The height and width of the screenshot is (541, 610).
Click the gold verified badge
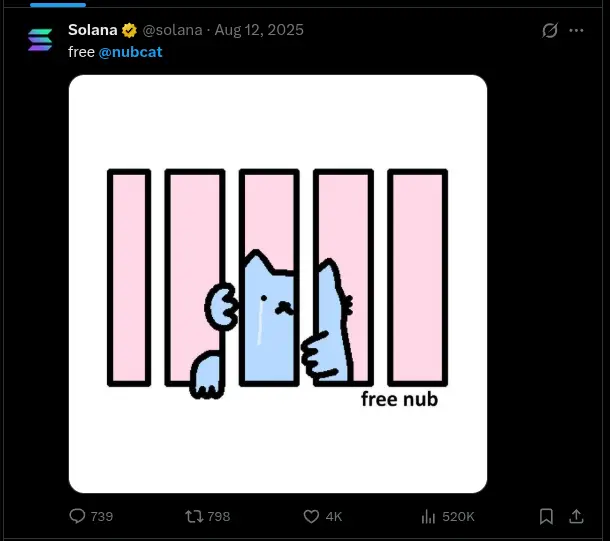[129, 30]
